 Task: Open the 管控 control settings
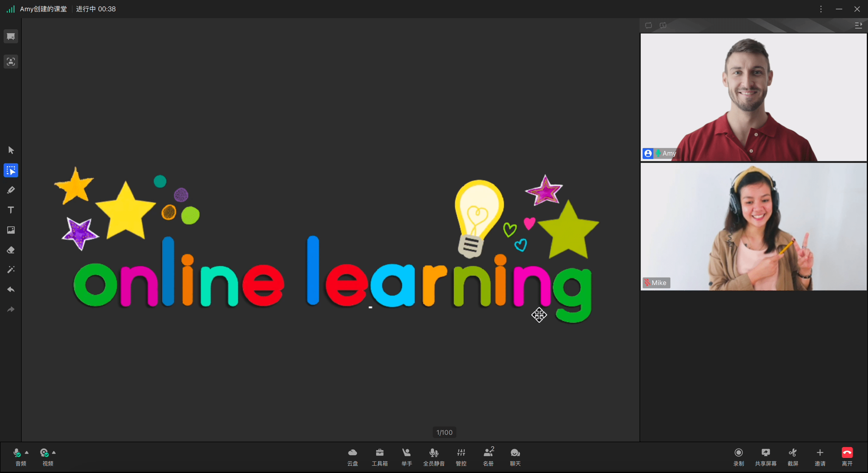(x=461, y=457)
